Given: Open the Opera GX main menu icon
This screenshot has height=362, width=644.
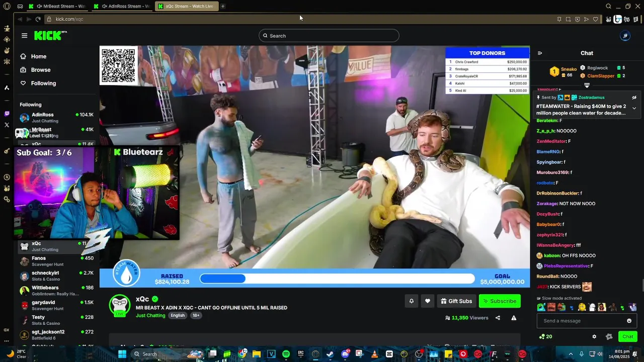Looking at the screenshot, I should pos(7,6).
